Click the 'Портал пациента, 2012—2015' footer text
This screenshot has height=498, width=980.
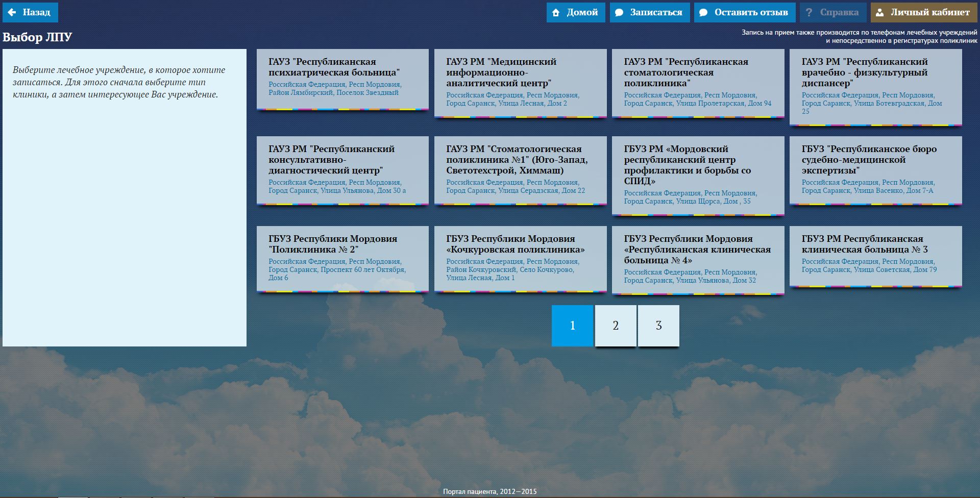[490, 492]
